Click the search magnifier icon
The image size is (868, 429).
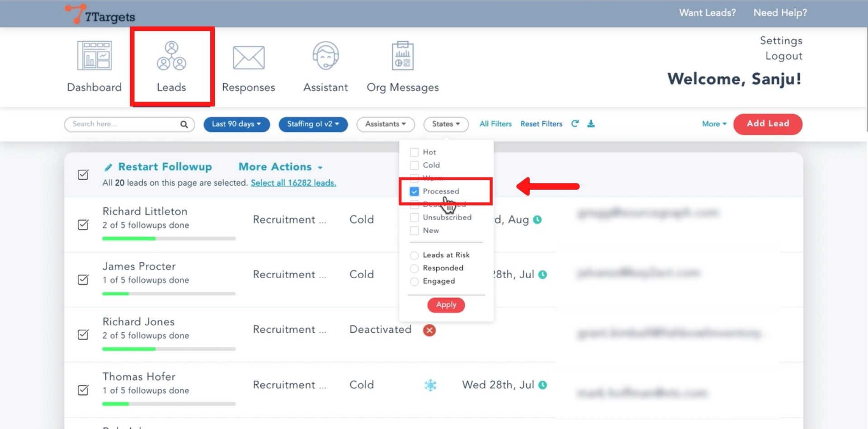click(x=184, y=124)
